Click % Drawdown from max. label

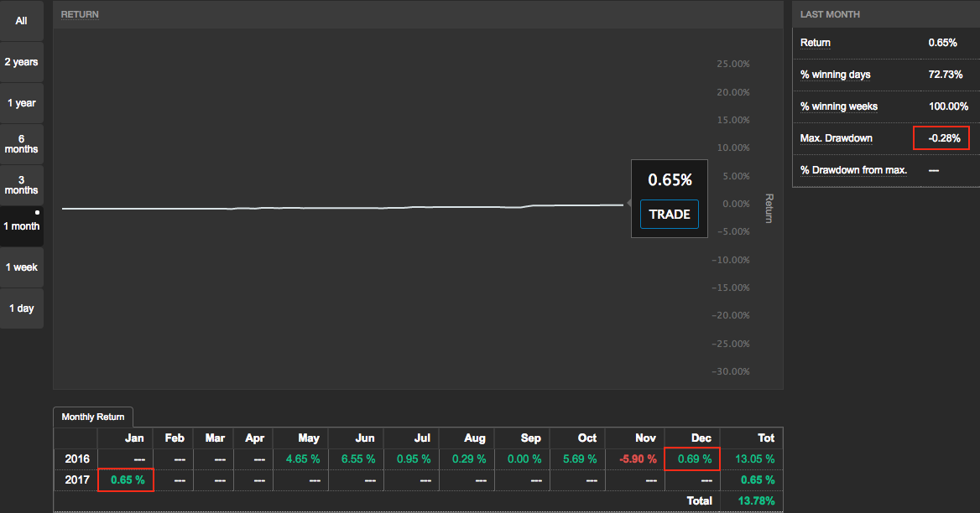click(x=853, y=170)
